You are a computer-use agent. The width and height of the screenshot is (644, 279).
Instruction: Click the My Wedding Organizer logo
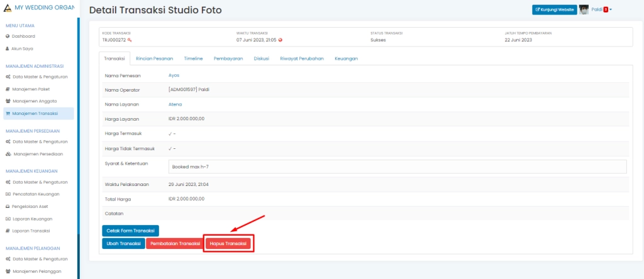8,7
